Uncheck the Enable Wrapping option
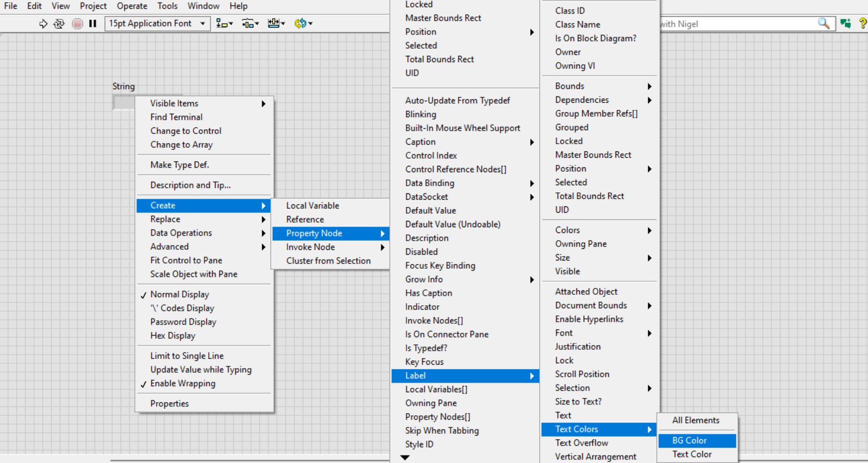The image size is (868, 463). click(183, 383)
